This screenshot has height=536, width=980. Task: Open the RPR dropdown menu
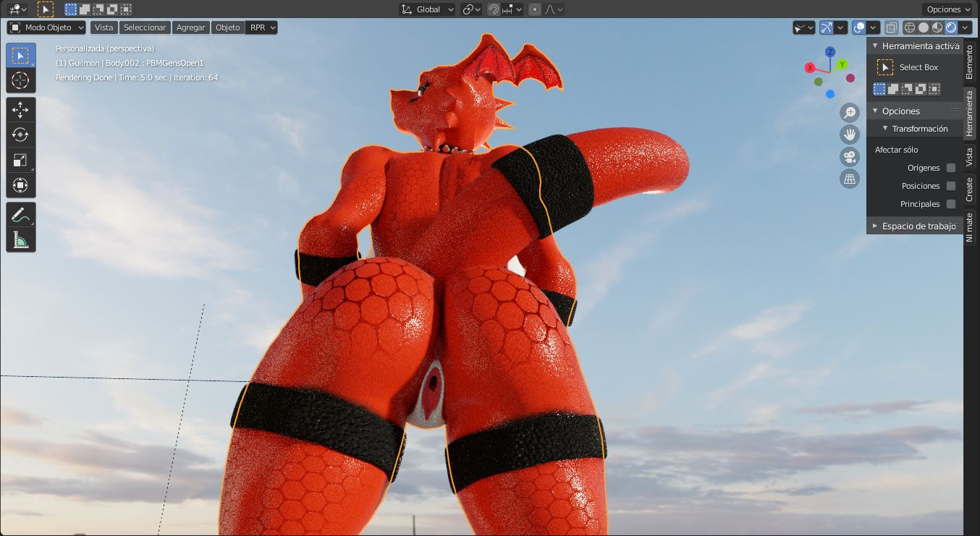(x=262, y=27)
